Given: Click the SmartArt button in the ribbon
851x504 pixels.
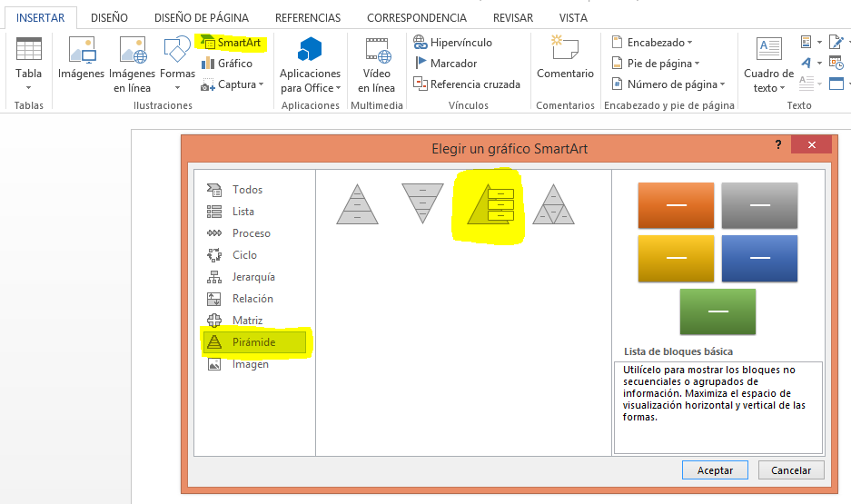Looking at the screenshot, I should tap(231, 43).
